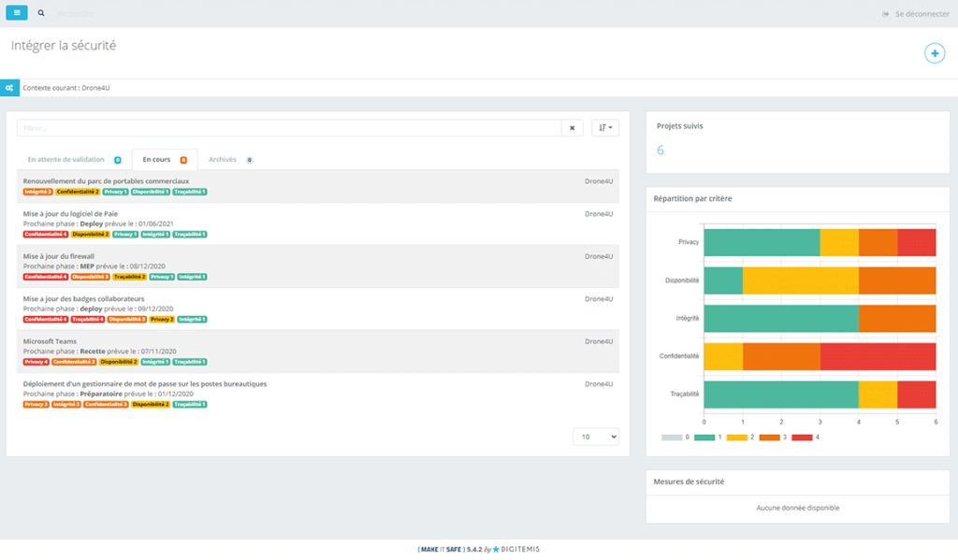Screen dimensions: 958x560
Task: Open the hamburger menu button
Action: click(x=17, y=13)
